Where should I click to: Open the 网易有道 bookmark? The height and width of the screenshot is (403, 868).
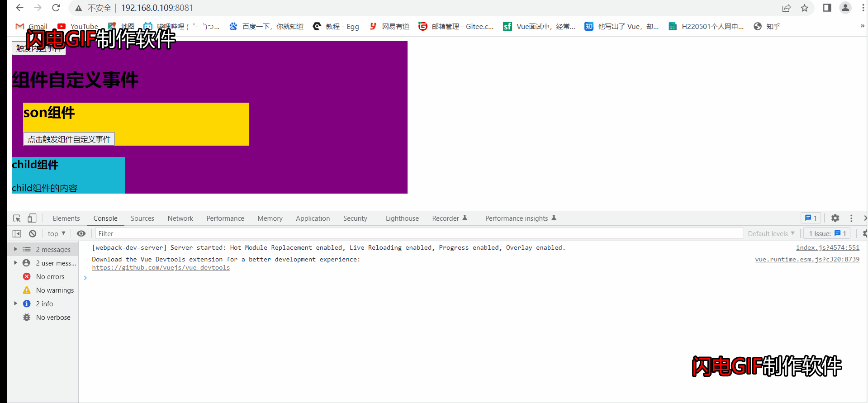pos(389,26)
